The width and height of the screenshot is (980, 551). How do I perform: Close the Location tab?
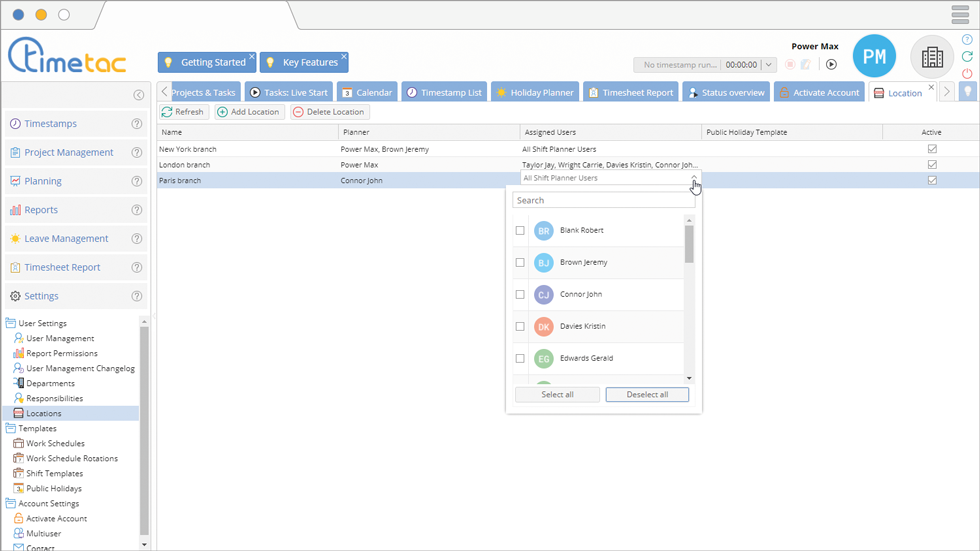point(931,87)
